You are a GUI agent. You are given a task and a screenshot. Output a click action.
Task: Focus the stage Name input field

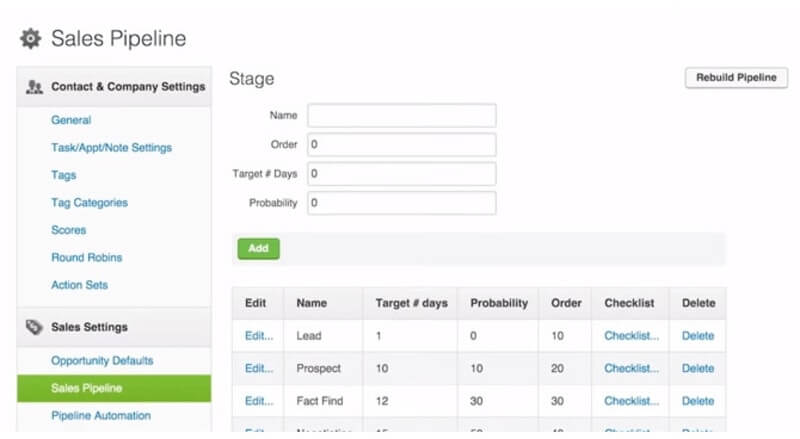click(x=402, y=115)
